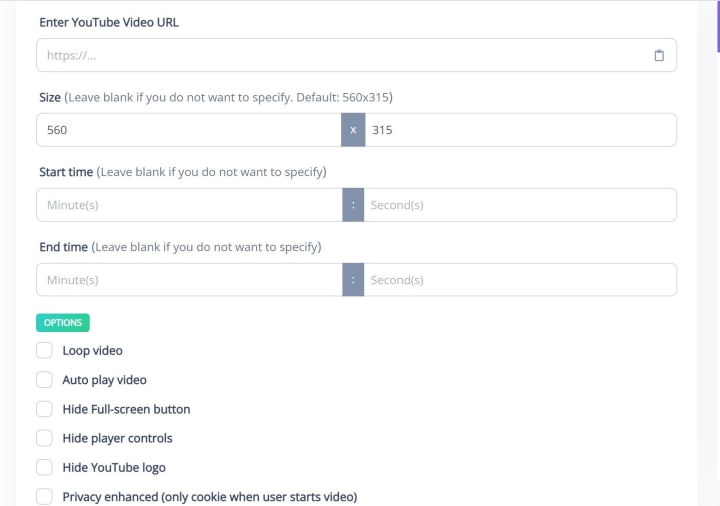The height and width of the screenshot is (506, 720).
Task: Click the colon separator in End time
Action: tap(353, 280)
